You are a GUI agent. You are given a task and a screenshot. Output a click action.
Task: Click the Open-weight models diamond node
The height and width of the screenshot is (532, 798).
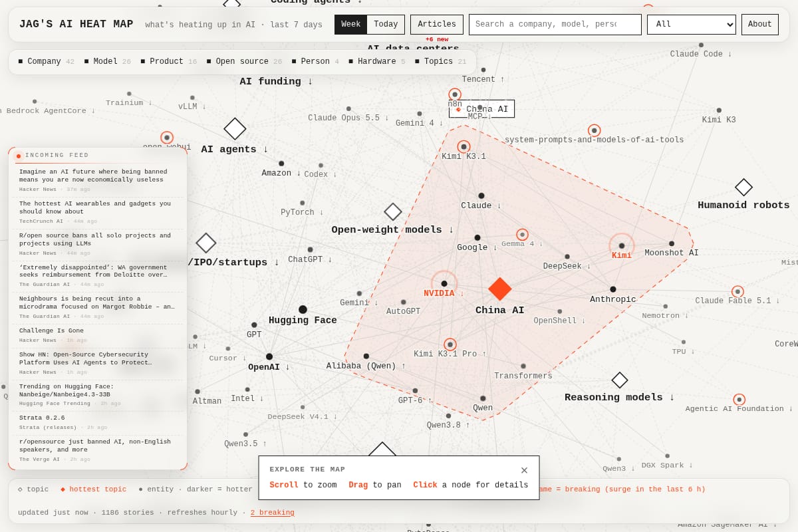click(393, 211)
